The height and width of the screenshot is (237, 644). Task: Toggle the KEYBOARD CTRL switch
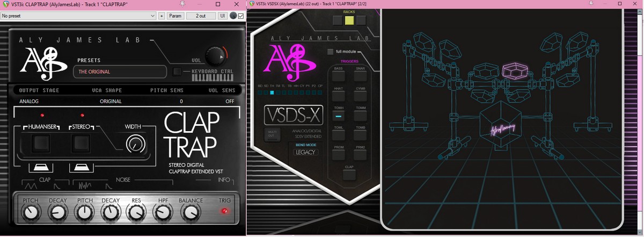pos(178,71)
